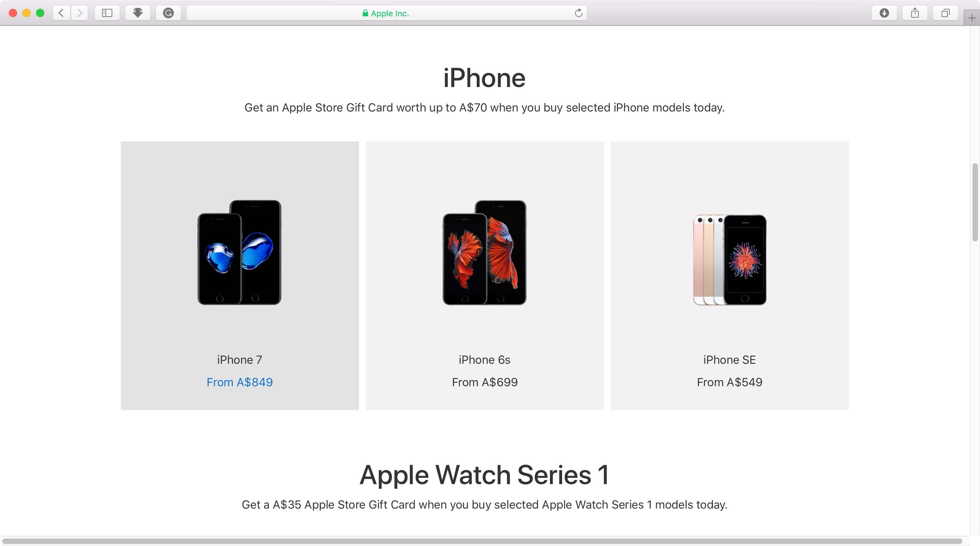
Task: Select the iPhone SE product image
Action: click(x=729, y=259)
